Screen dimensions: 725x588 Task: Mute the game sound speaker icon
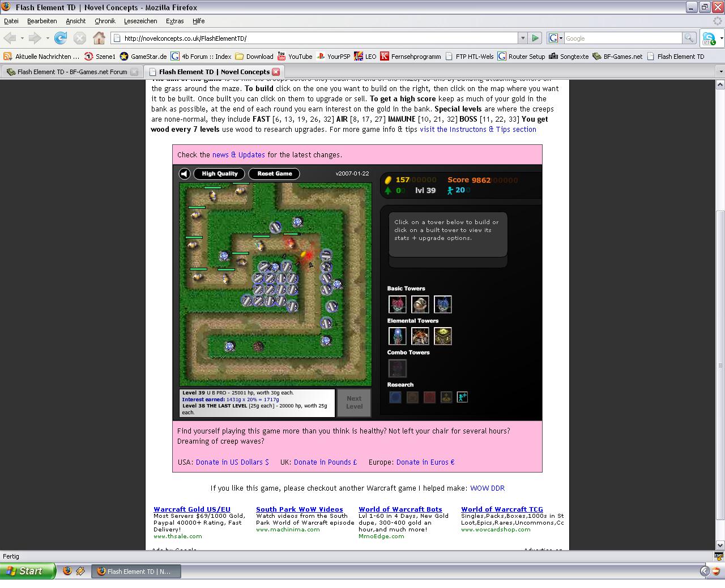pyautogui.click(x=185, y=174)
